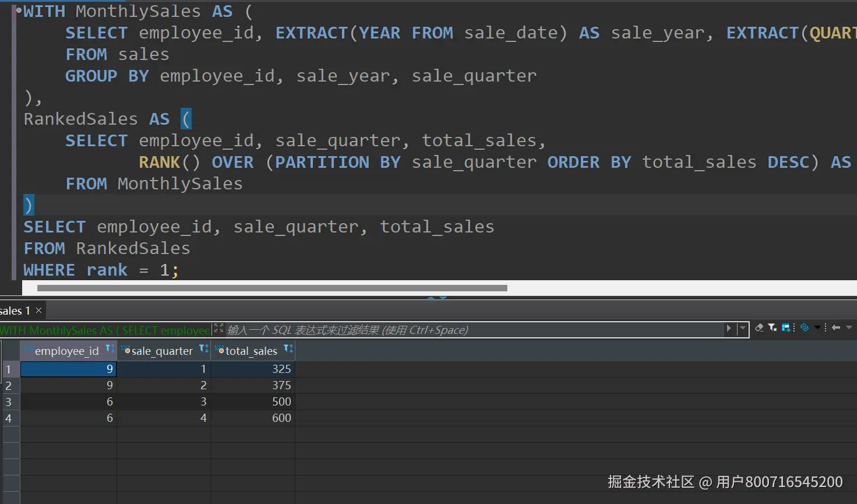Select row number 2 header
The width and height of the screenshot is (857, 504).
click(x=11, y=386)
